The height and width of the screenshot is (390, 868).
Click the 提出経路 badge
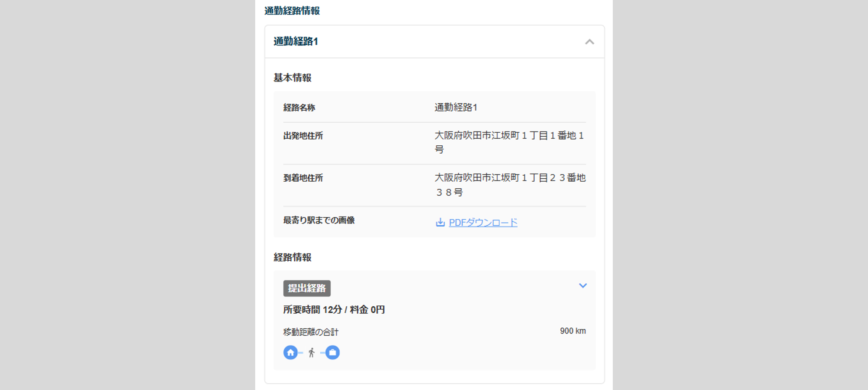tap(307, 288)
